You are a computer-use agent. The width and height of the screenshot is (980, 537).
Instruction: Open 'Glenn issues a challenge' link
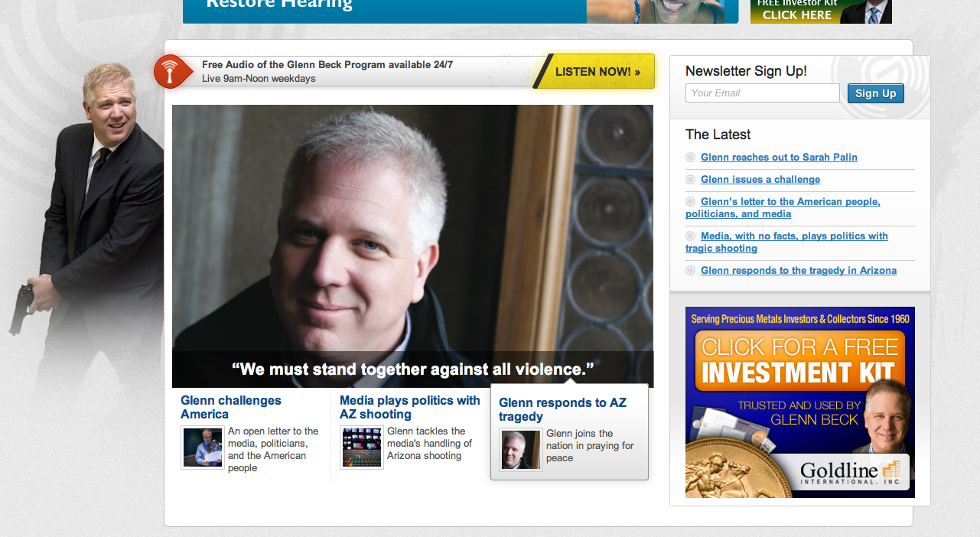760,179
